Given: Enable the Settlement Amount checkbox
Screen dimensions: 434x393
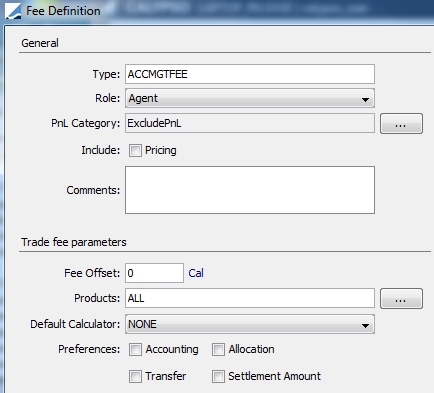Looking at the screenshot, I should pyautogui.click(x=218, y=377).
